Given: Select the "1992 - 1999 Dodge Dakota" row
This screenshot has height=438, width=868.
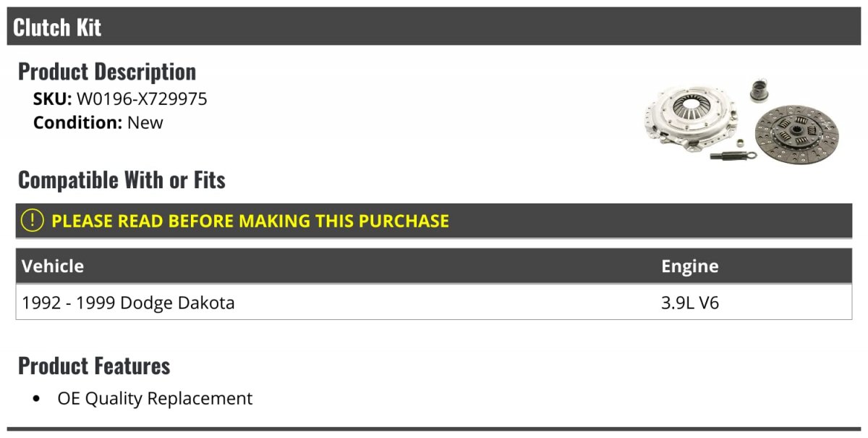Looking at the screenshot, I should [x=129, y=303].
